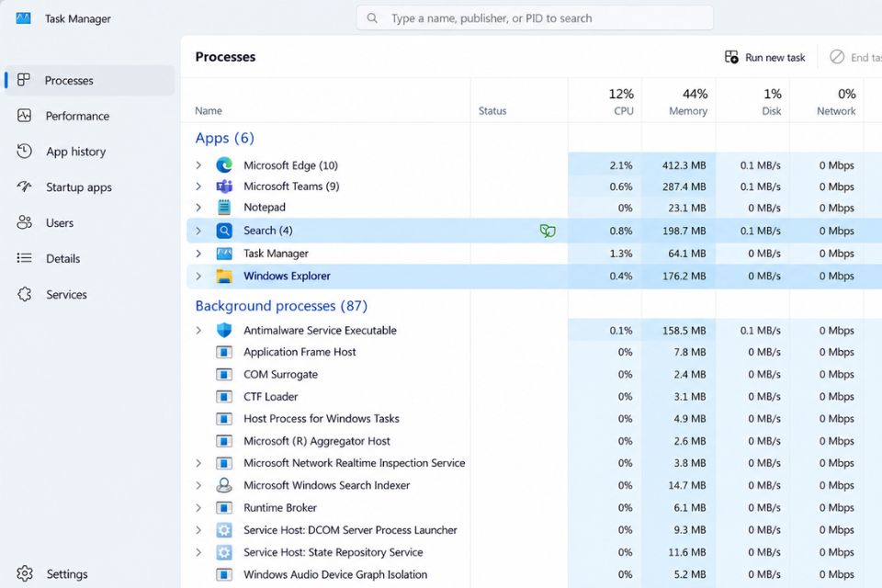
Task: Select the CTF Loader process row
Action: [x=535, y=396]
